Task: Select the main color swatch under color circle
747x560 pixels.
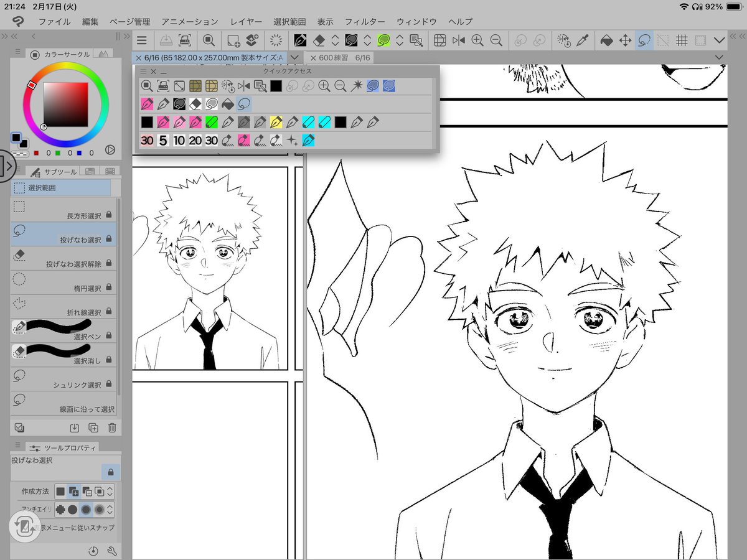Action: point(16,138)
